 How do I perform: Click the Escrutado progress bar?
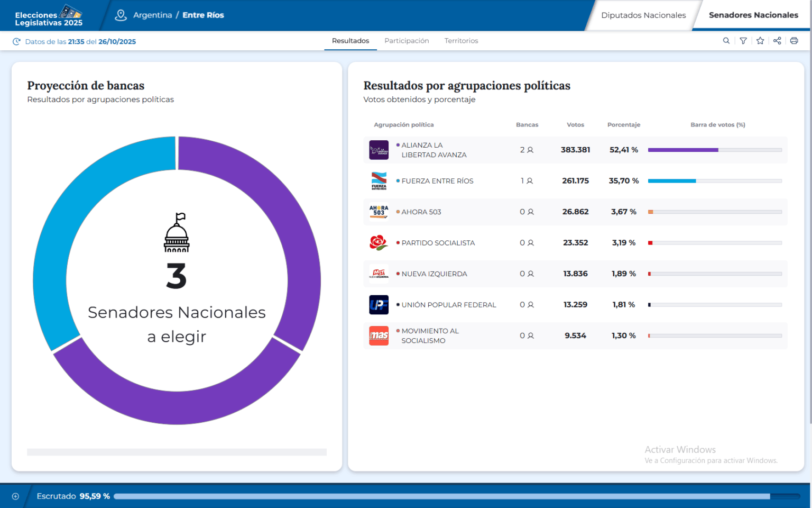[x=457, y=496]
